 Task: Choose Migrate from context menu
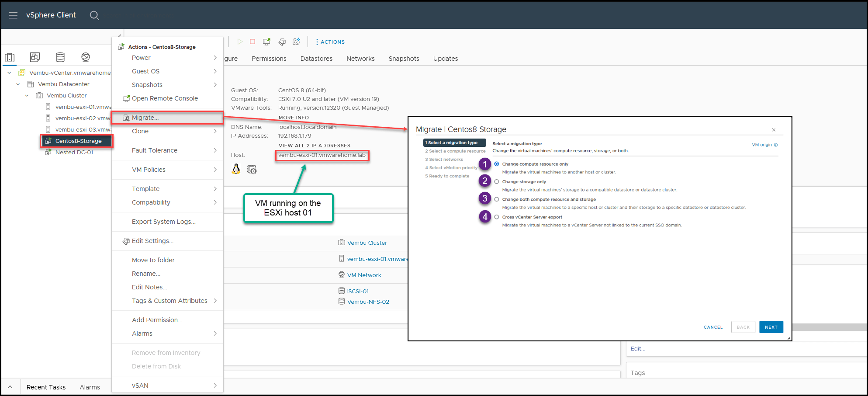pyautogui.click(x=167, y=118)
